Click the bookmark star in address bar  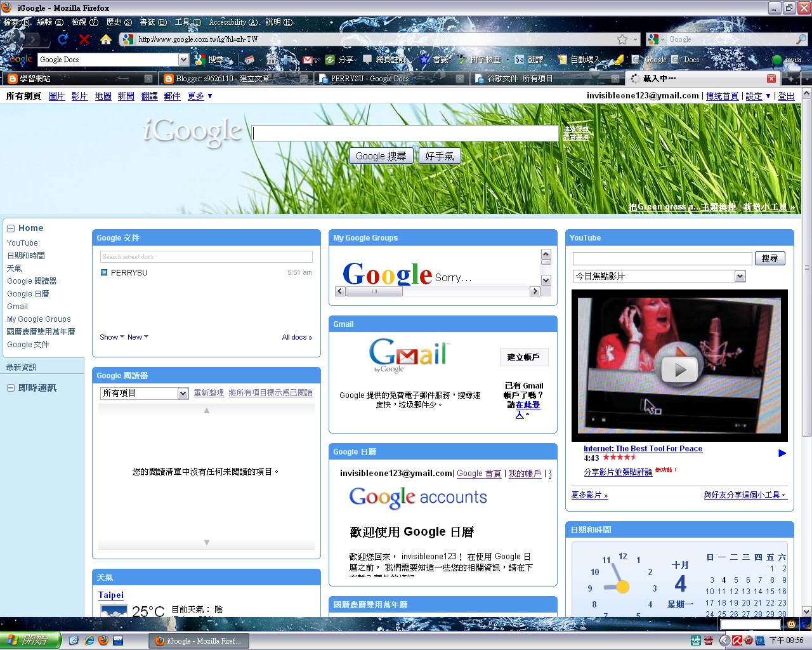pos(622,39)
